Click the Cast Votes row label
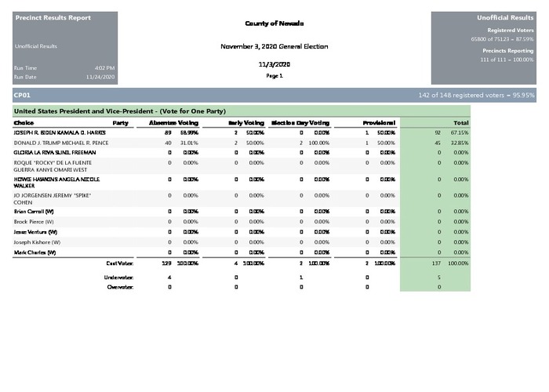Image resolution: width=549 pixels, height=392 pixels. [x=121, y=263]
